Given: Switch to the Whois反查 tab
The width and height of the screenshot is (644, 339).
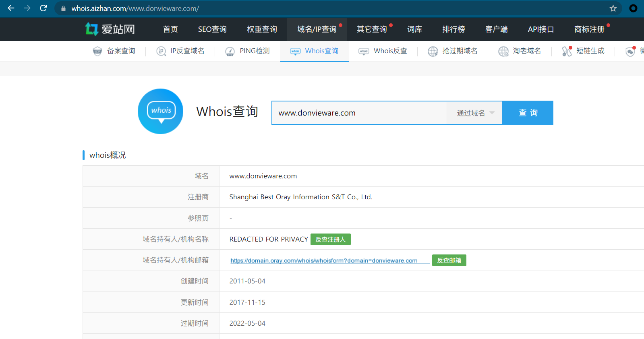Looking at the screenshot, I should [390, 51].
